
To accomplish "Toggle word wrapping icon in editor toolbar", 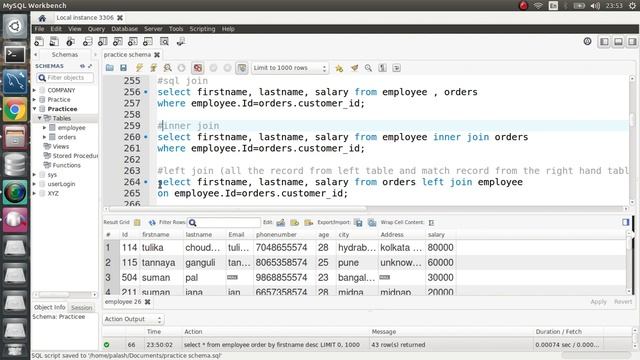I will [x=396, y=68].
